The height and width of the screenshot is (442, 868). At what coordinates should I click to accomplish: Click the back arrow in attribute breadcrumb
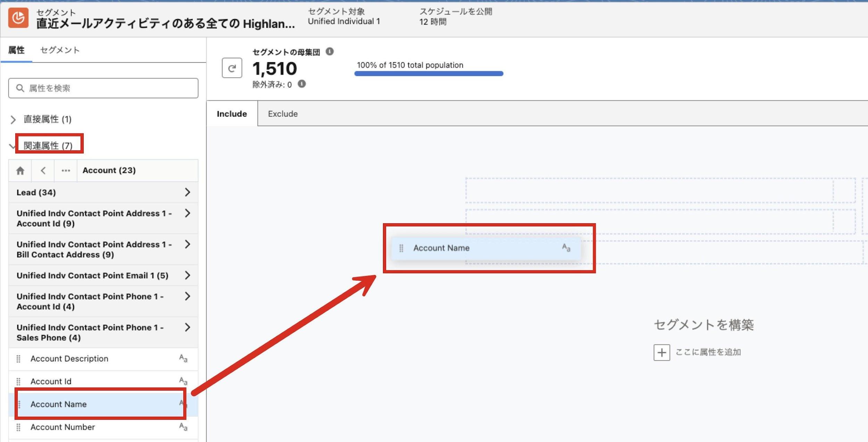[x=43, y=170]
